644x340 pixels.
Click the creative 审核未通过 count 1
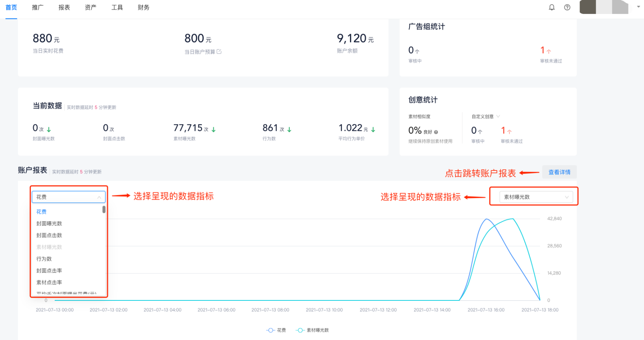(503, 130)
